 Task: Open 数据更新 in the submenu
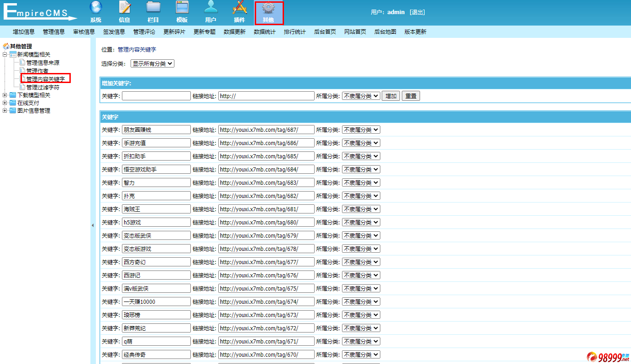235,31
